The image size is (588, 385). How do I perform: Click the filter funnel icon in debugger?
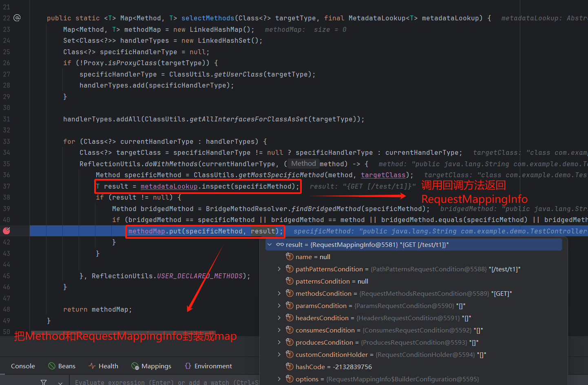pyautogui.click(x=44, y=382)
